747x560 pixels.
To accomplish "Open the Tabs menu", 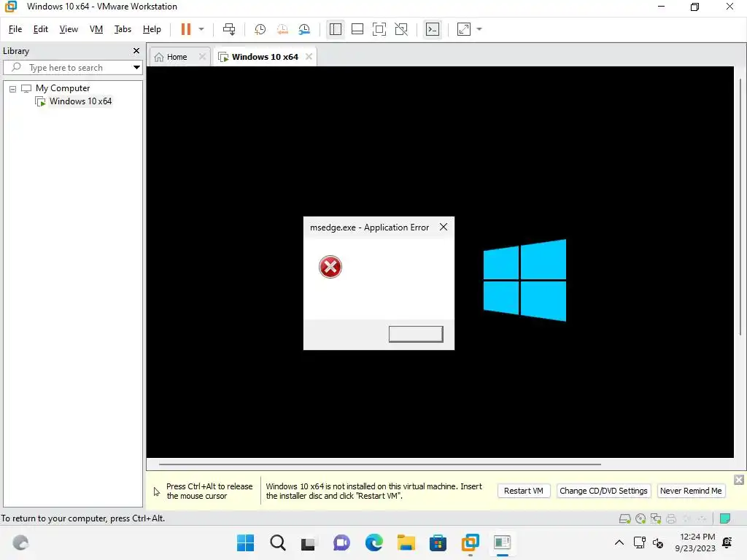I will pyautogui.click(x=123, y=29).
